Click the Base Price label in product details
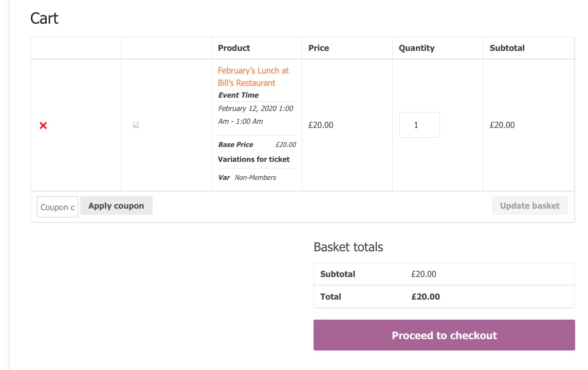Viewport: 588px width, 370px height. coord(235,145)
